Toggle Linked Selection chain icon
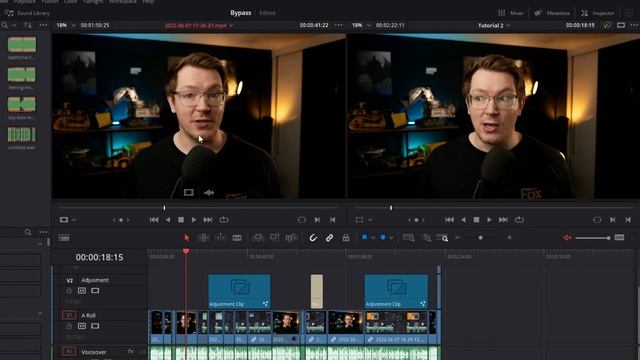Image resolution: width=640 pixels, height=360 pixels. pyautogui.click(x=329, y=238)
